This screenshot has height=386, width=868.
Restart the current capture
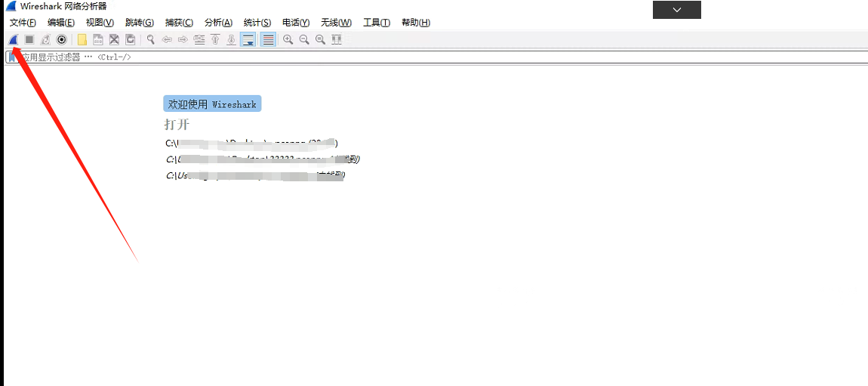pyautogui.click(x=46, y=39)
